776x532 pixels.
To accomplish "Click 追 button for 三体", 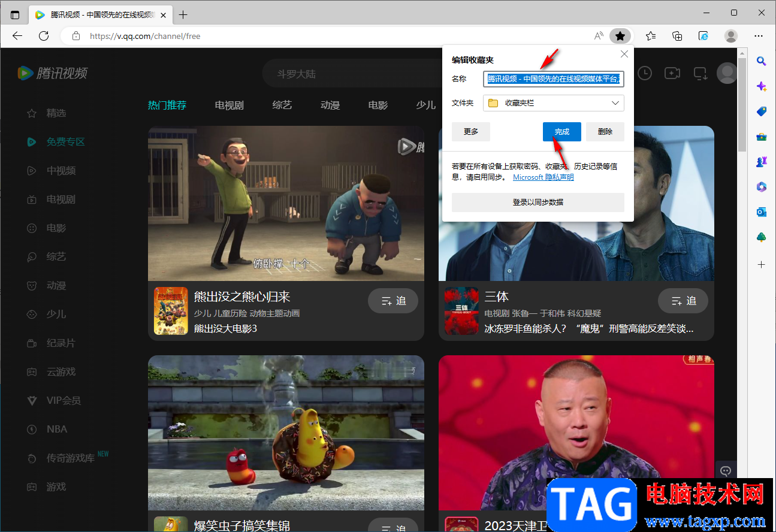I will click(x=683, y=301).
